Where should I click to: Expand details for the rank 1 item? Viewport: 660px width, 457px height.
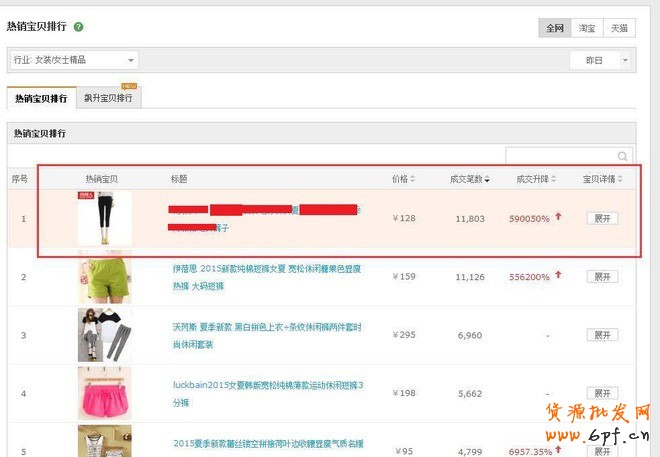click(602, 218)
